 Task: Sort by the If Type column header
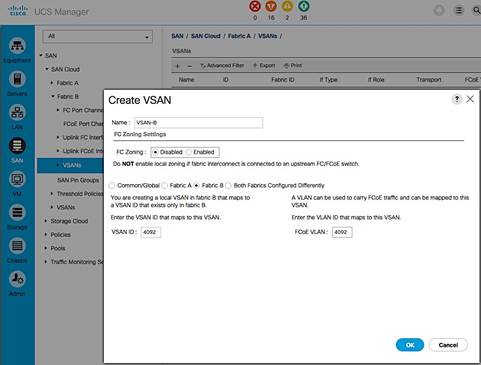click(328, 80)
